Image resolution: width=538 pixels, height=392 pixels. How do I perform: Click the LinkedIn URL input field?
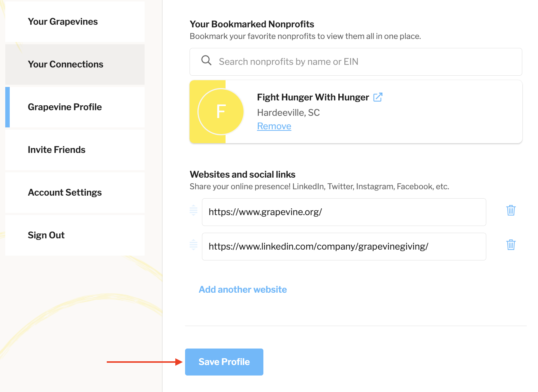tap(344, 247)
